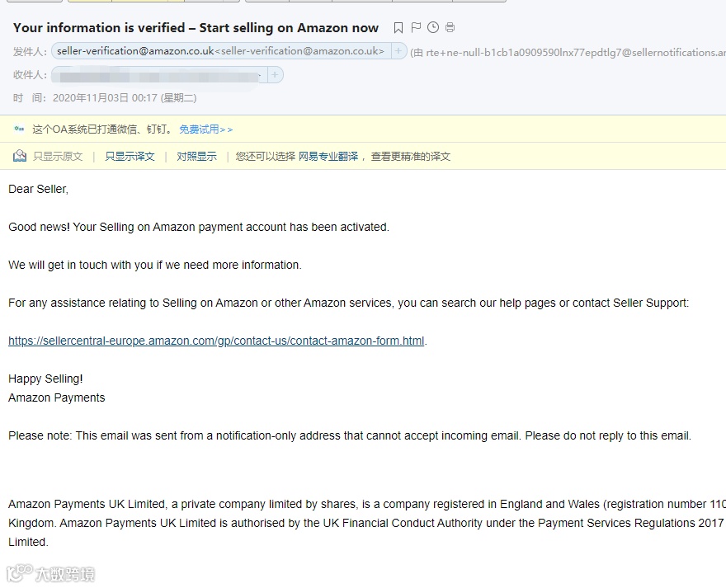The height and width of the screenshot is (588, 726).
Task: Click the line 'We will get in touch'
Action: click(x=155, y=265)
